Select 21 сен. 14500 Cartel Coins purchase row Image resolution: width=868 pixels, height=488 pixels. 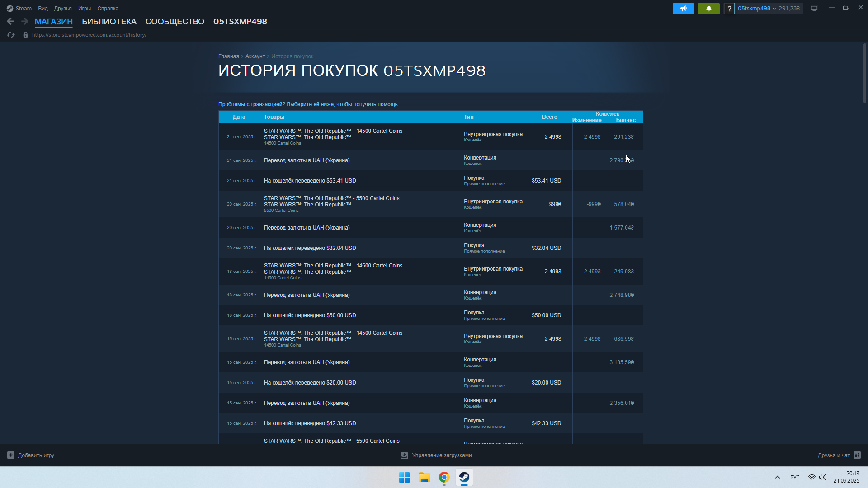coord(430,137)
